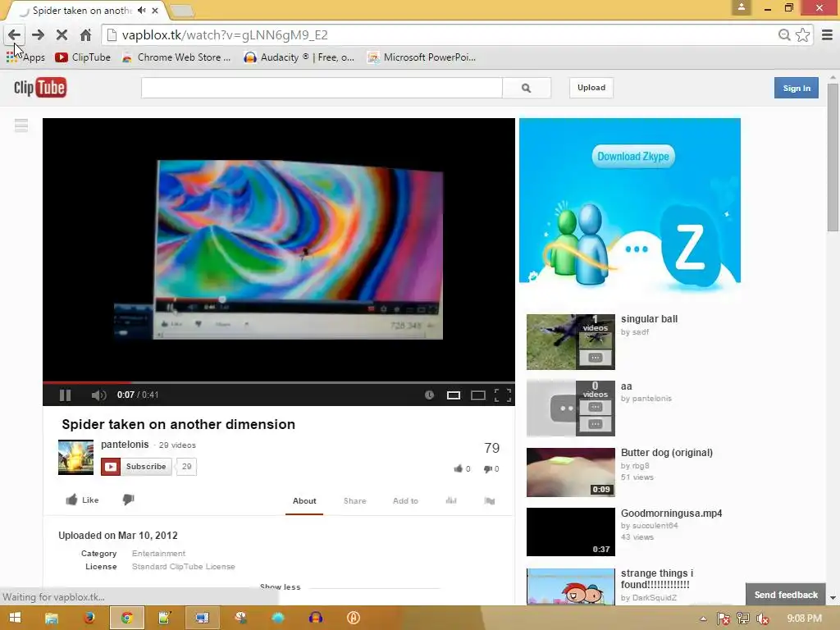Open the browser home page icon
Image resolution: width=840 pixels, height=630 pixels.
click(85, 34)
